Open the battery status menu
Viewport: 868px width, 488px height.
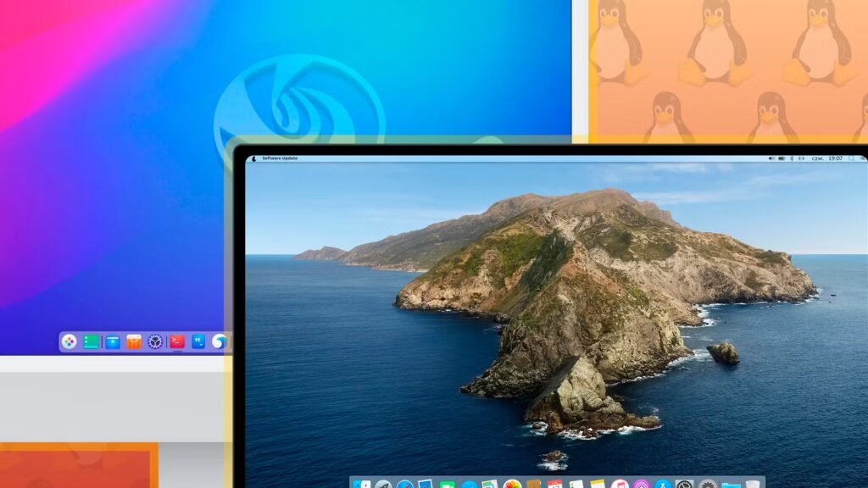781,158
